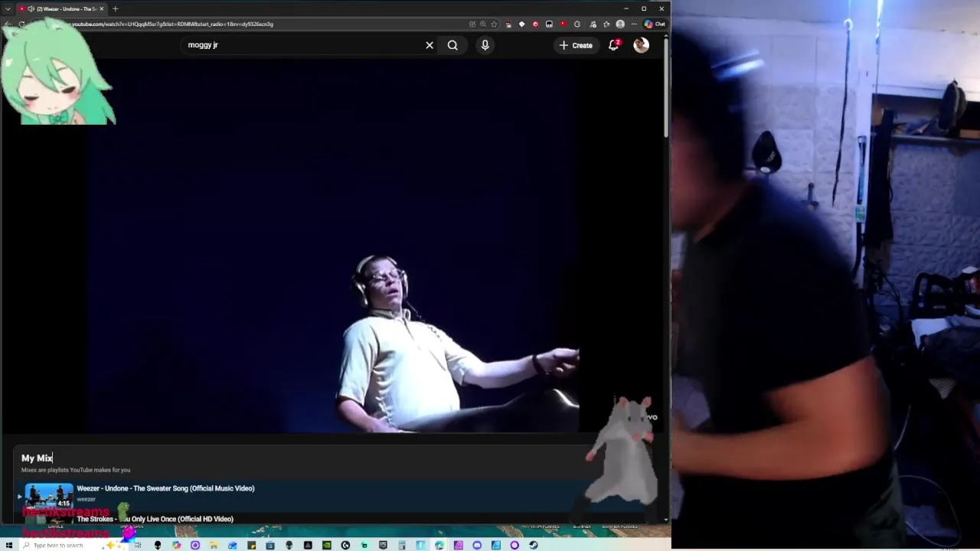980x551 pixels.
Task: Open the Microsoft Edge taskbar icon
Action: (439, 545)
